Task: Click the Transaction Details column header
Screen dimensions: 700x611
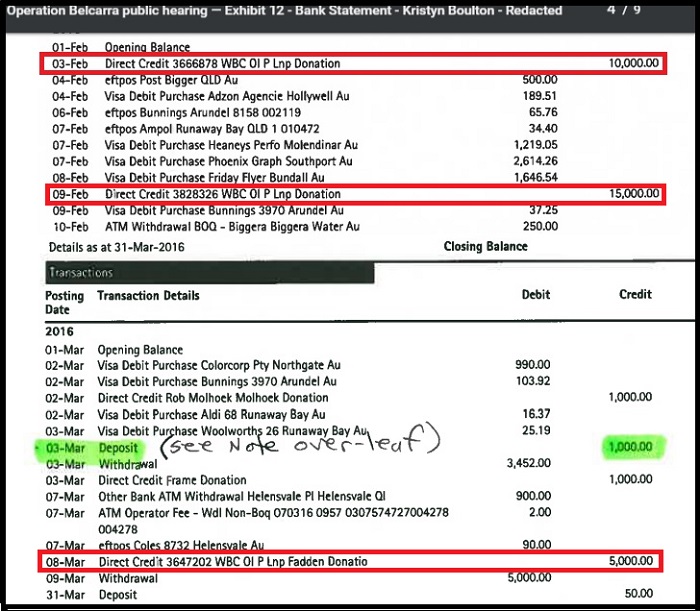Action: (148, 296)
